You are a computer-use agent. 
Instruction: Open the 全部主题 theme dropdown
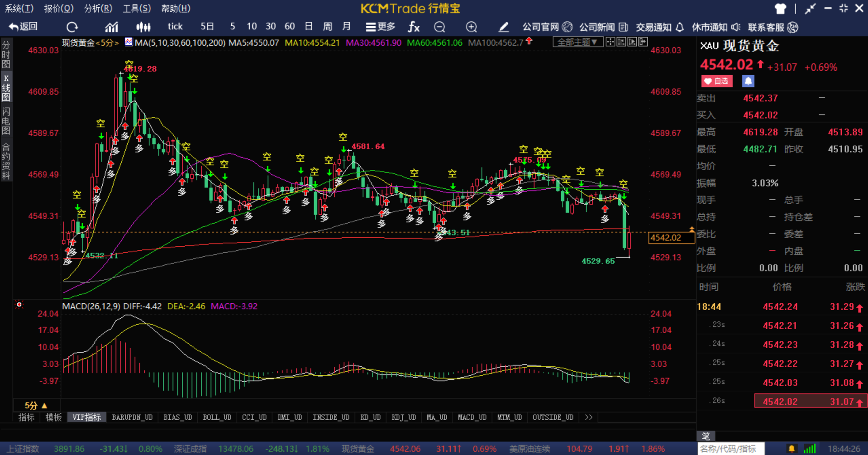(x=577, y=42)
